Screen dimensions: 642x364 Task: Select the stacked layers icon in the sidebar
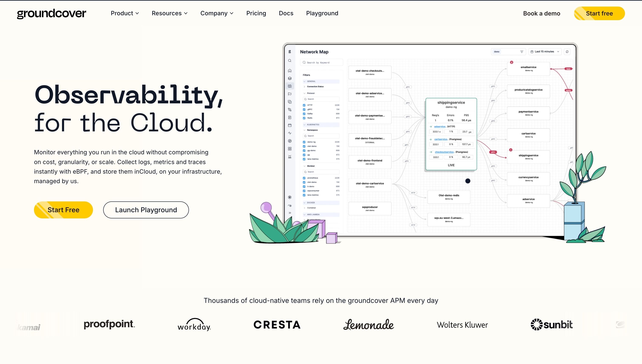coord(290,79)
